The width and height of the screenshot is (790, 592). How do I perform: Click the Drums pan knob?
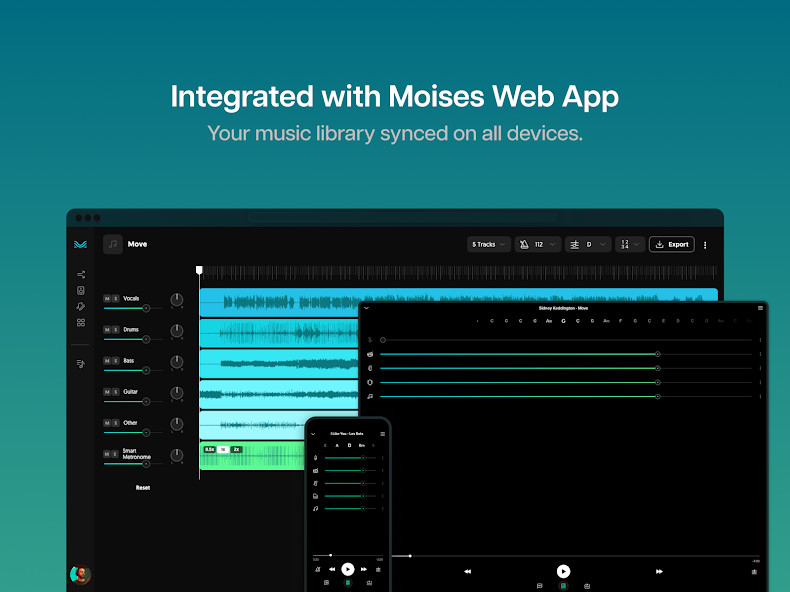(177, 332)
